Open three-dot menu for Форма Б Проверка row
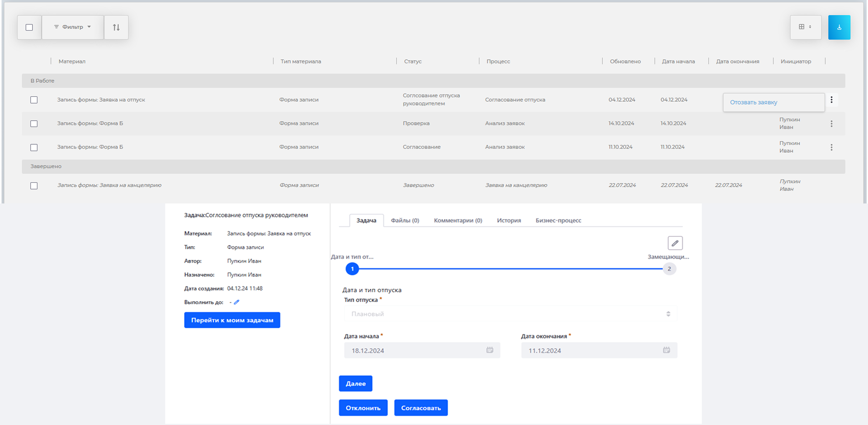Image resolution: width=868 pixels, height=425 pixels. click(x=831, y=123)
